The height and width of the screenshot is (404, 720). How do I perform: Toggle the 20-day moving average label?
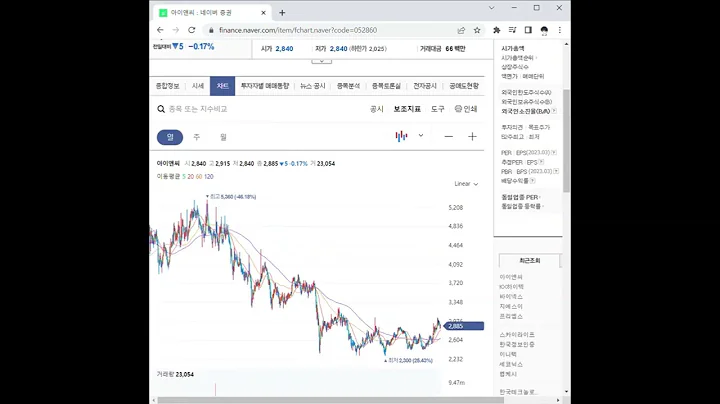190,176
